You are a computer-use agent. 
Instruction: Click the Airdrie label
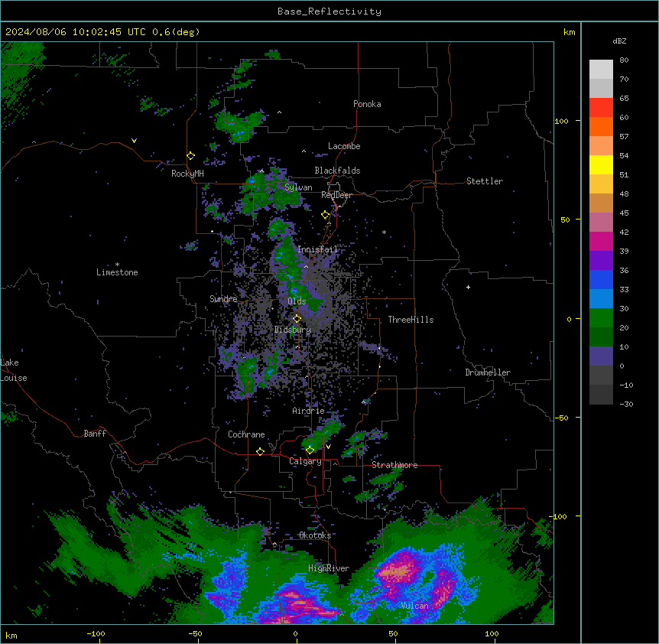pos(309,411)
